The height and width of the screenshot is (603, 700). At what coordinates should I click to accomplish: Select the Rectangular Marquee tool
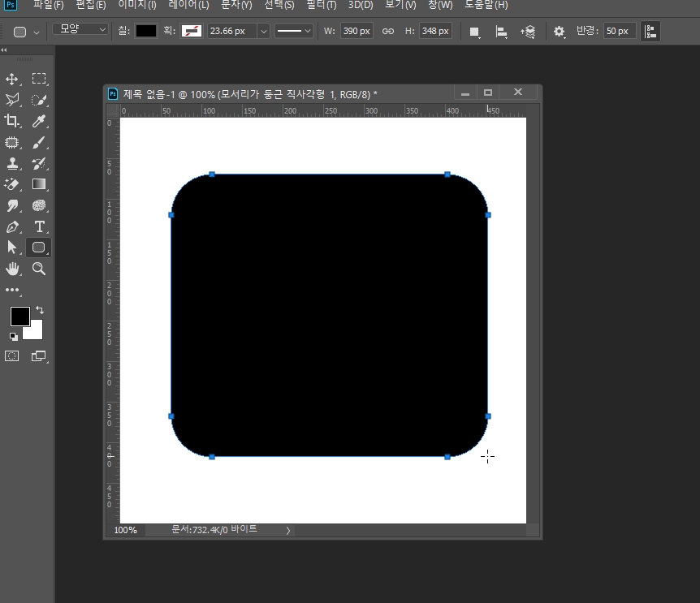click(x=39, y=79)
